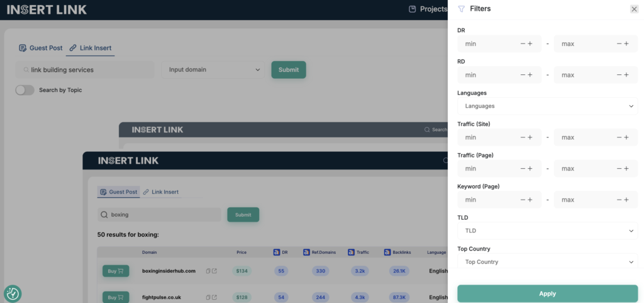
Task: Click boxinginsiderhub.com domain in preview image
Action: 169,272
